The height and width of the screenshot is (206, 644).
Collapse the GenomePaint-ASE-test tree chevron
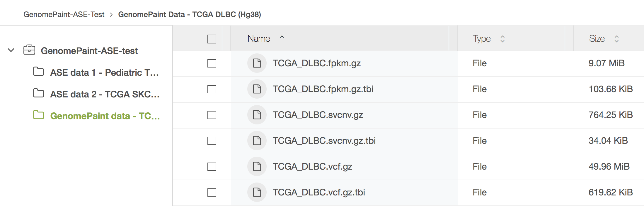point(11,50)
